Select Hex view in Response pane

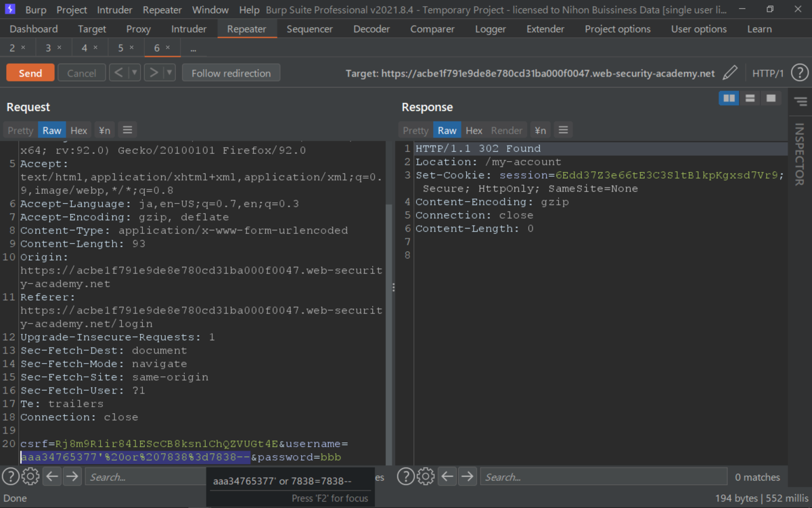(x=474, y=130)
